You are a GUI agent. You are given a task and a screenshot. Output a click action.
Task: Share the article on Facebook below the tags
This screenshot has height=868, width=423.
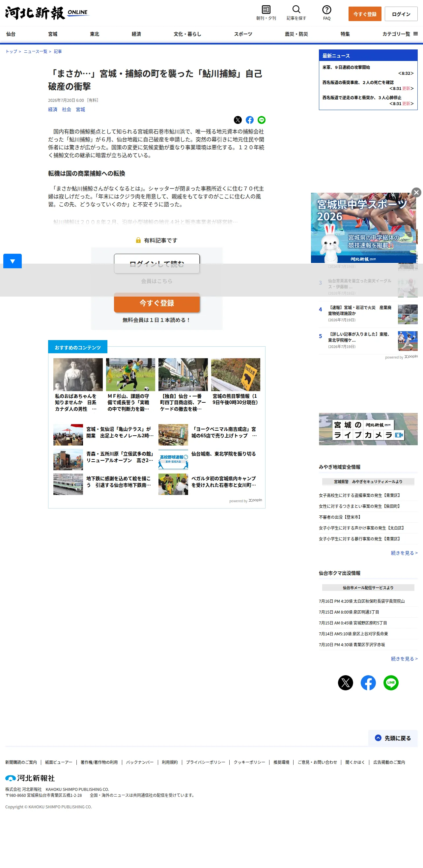pyautogui.click(x=250, y=120)
